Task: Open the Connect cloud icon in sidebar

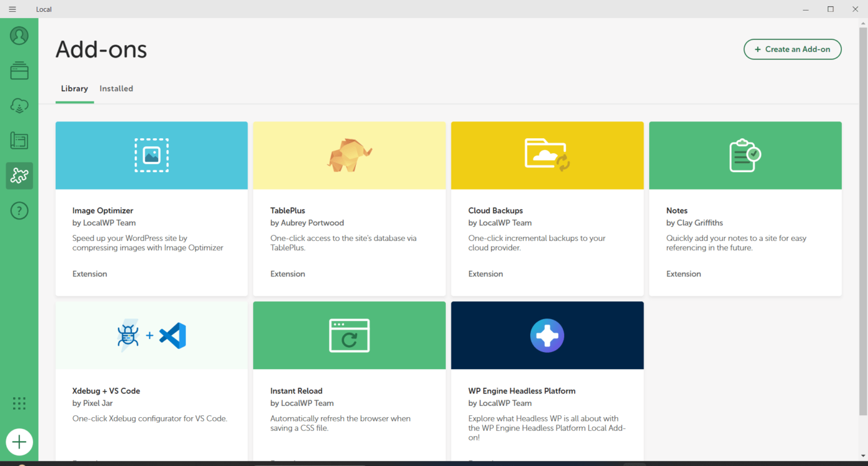Action: (19, 106)
